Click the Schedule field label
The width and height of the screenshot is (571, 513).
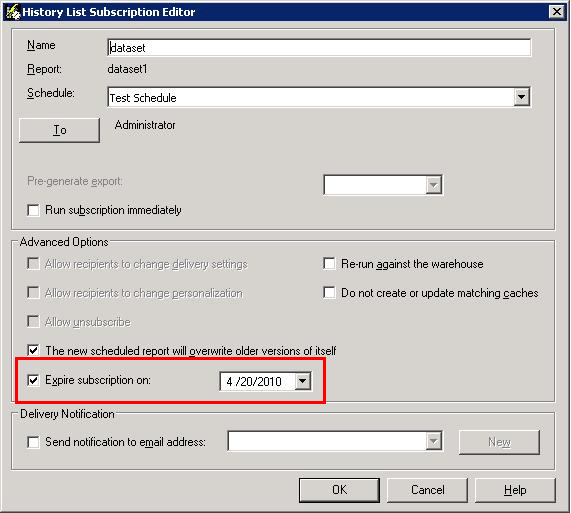(x=51, y=93)
